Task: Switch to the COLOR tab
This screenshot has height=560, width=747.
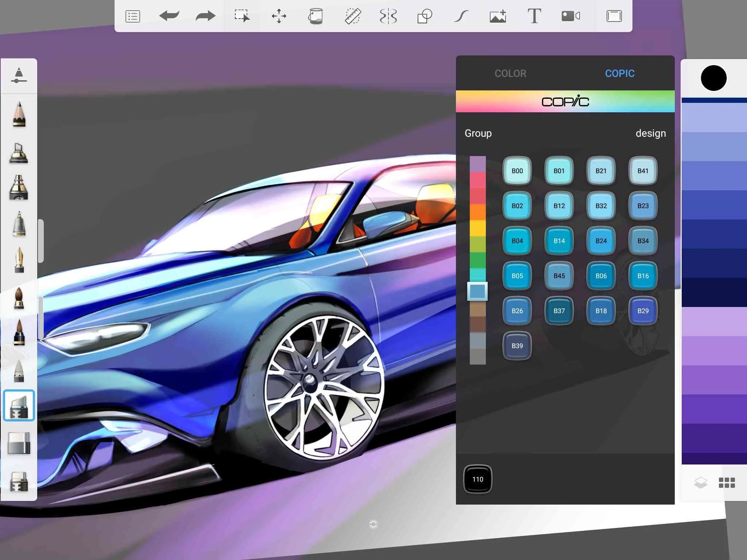Action: click(510, 74)
